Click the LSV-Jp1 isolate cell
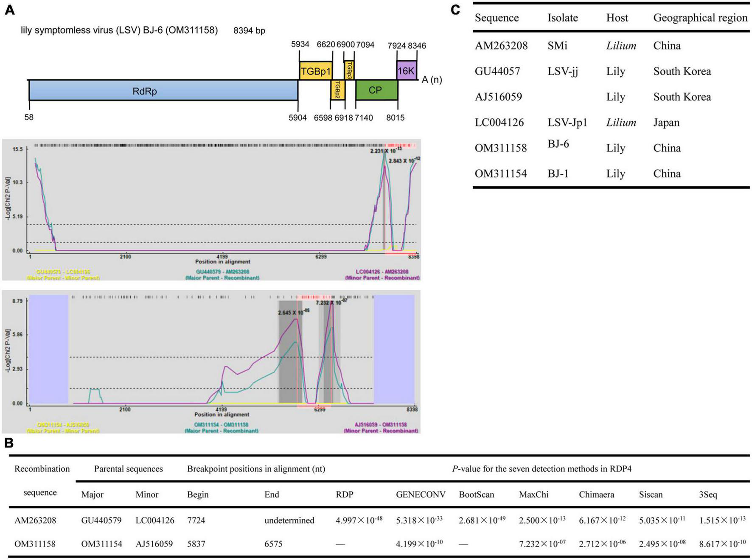Image resolution: width=752 pixels, height=560 pixels. tap(567, 123)
